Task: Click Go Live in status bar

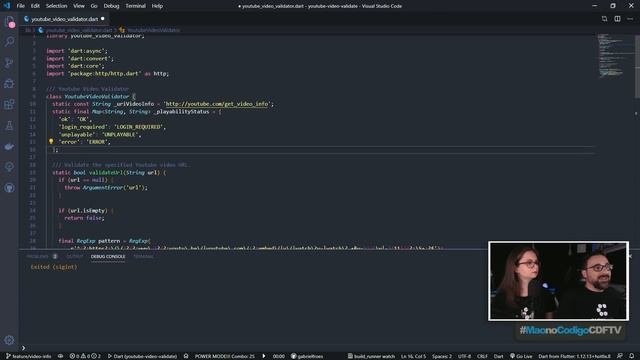Action: [521, 356]
